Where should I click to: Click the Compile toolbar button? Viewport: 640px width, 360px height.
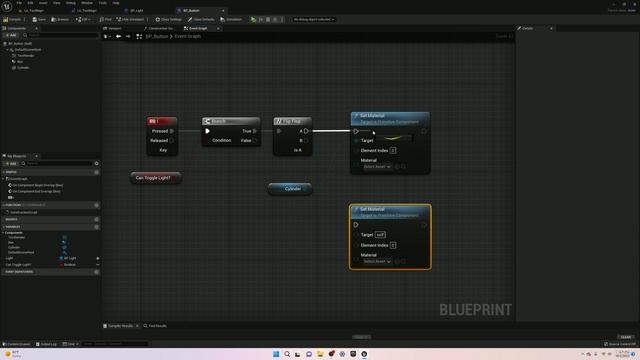12,19
